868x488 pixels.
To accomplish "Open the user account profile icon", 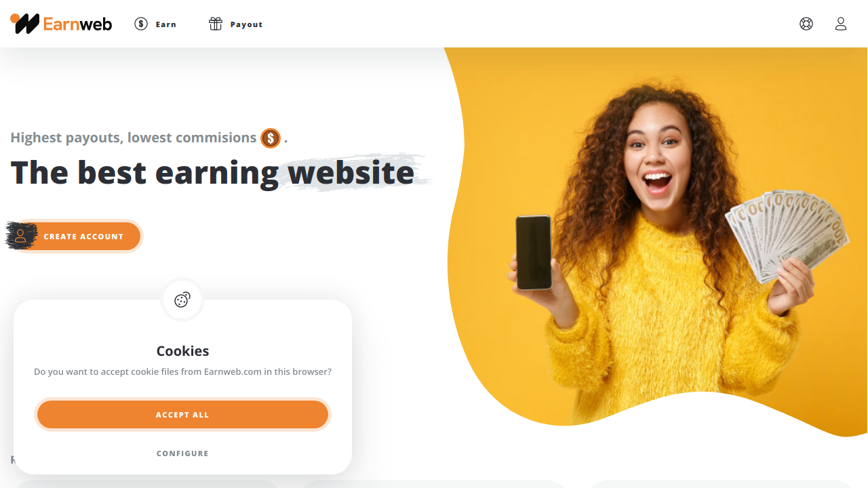I will 841,24.
